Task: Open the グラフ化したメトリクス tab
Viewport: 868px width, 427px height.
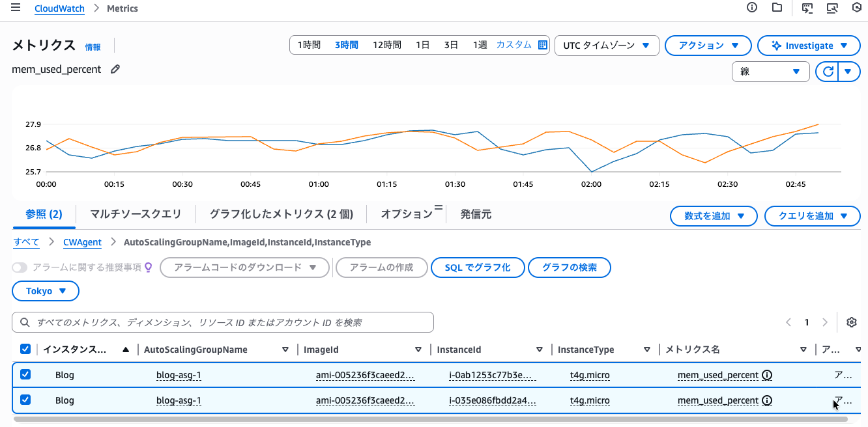Action: click(x=281, y=214)
